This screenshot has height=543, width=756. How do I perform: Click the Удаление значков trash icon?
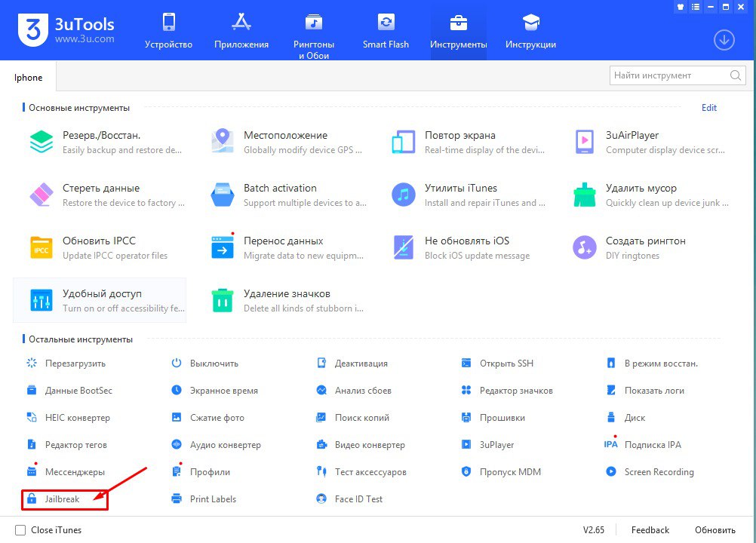coord(222,300)
